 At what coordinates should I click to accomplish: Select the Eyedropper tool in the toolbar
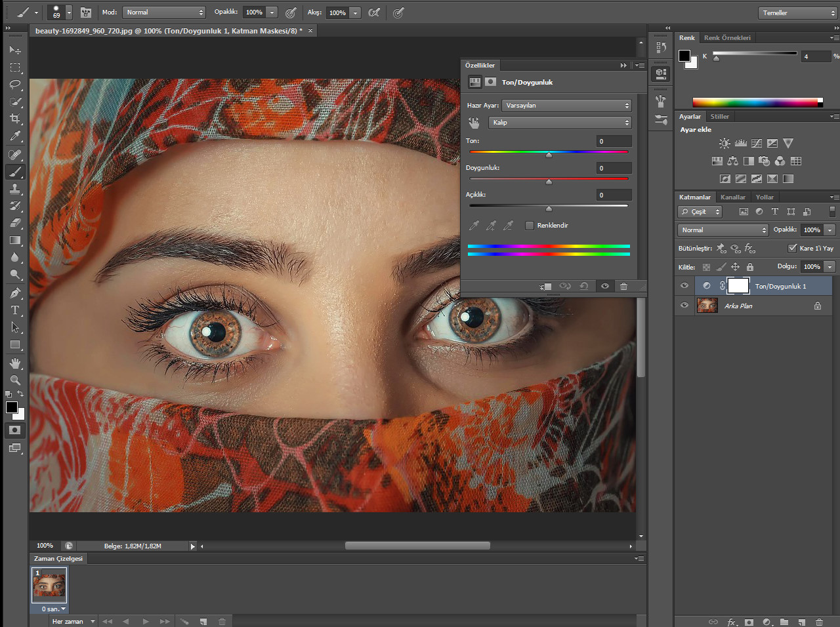click(x=15, y=136)
